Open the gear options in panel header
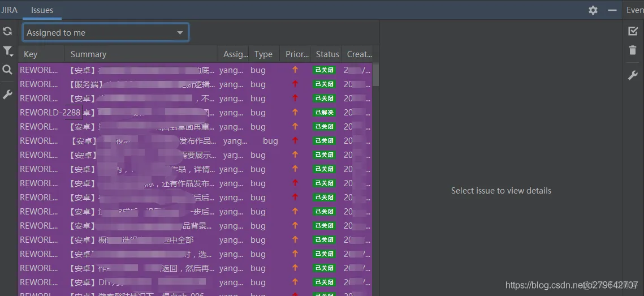Viewport: 644px width, 296px height. 593,10
